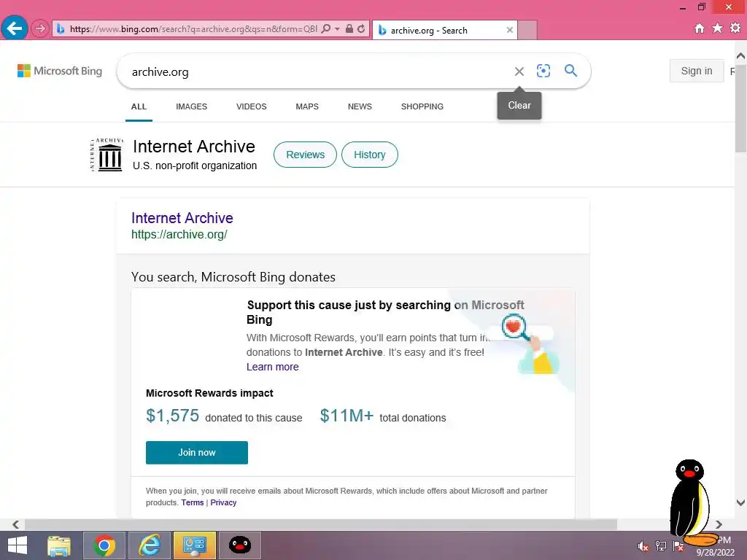Image resolution: width=747 pixels, height=560 pixels.
Task: Click the penguin app taskbar icon
Action: point(239,545)
